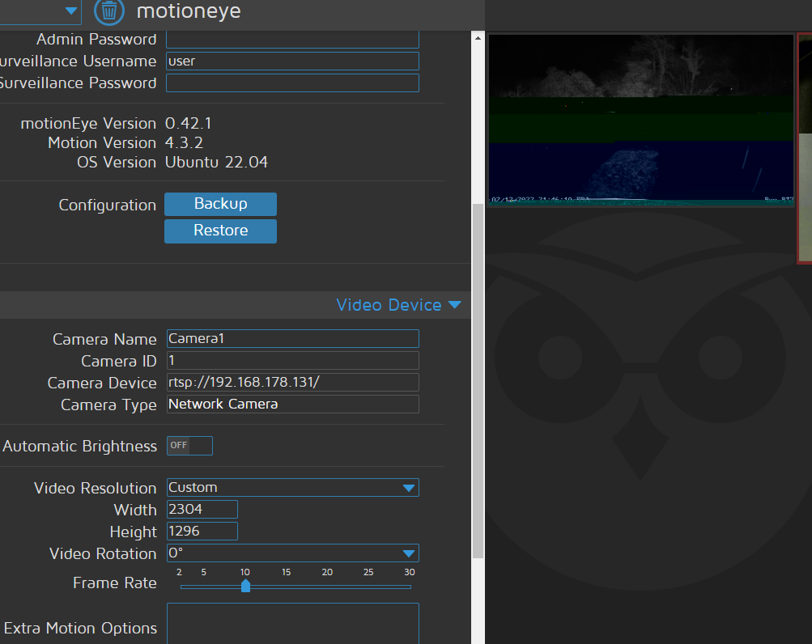
Task: Edit the Width value field
Action: (202, 510)
